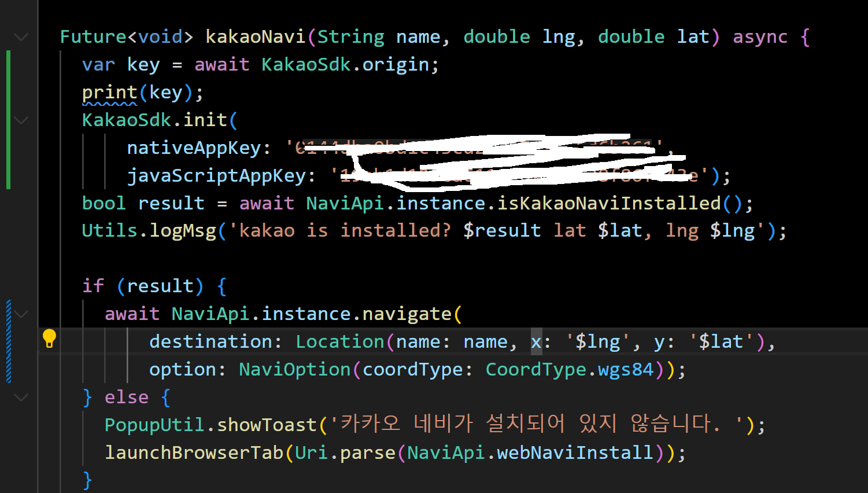Click KakaoSdk.origin in the key assignment

[x=345, y=64]
